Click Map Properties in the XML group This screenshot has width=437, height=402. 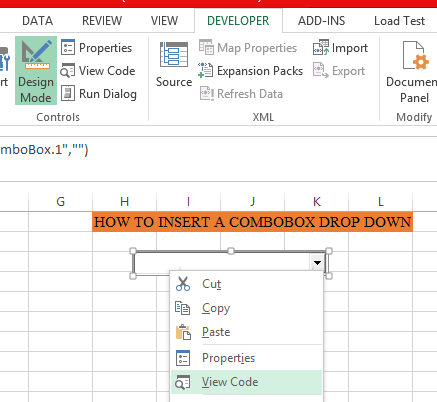pyautogui.click(x=248, y=48)
